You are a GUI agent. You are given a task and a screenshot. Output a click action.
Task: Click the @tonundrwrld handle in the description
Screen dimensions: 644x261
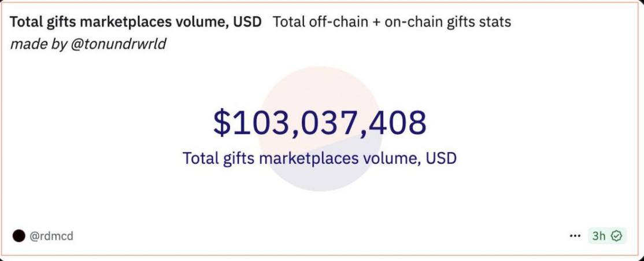[119, 43]
